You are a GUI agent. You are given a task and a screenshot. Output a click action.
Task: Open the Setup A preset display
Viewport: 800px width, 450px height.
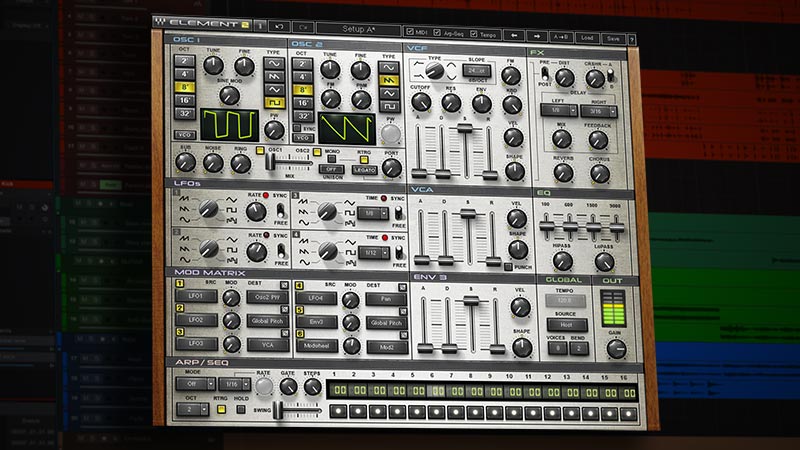click(358, 30)
